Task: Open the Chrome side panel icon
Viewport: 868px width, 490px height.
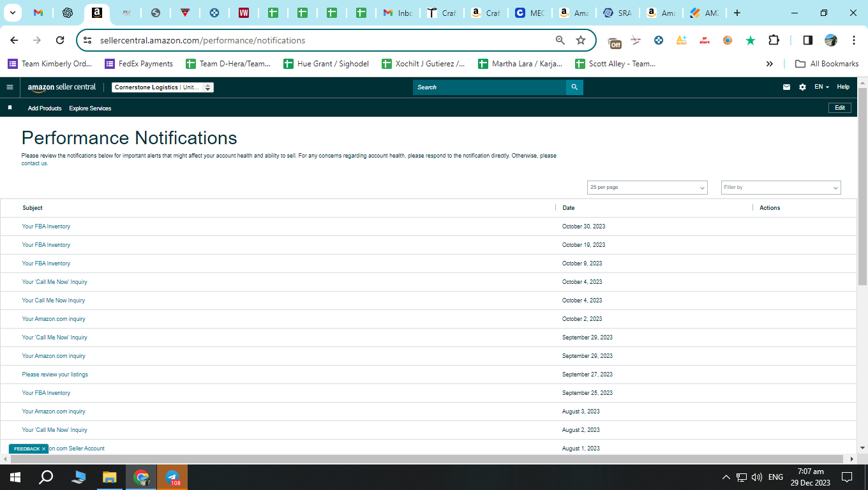Action: tap(807, 40)
